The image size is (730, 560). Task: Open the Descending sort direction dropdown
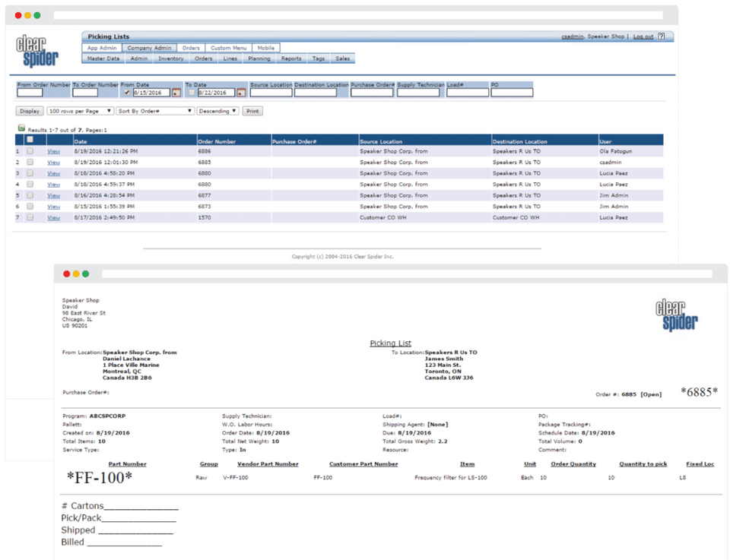217,111
